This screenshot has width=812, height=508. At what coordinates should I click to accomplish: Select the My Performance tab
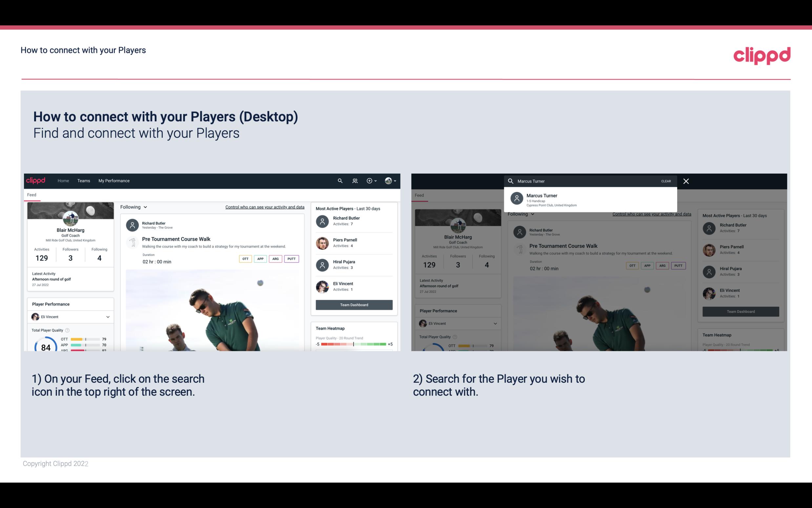113,180
